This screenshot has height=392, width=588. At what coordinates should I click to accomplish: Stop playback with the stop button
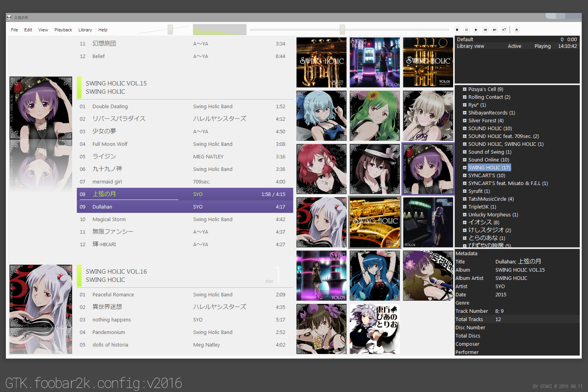[457, 30]
